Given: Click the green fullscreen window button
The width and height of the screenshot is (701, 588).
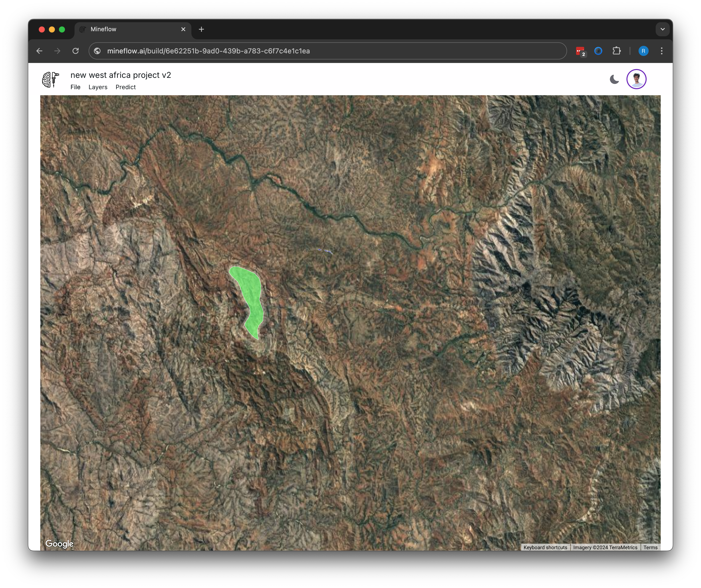Looking at the screenshot, I should click(62, 29).
